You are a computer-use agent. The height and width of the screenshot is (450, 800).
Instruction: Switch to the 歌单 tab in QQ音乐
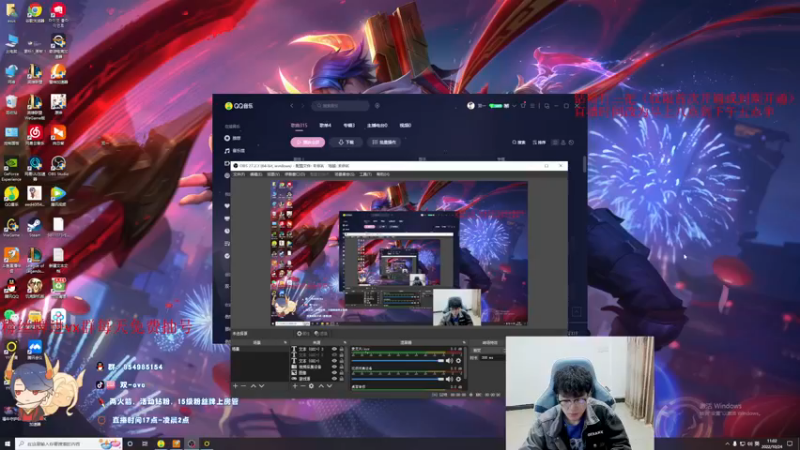(326, 126)
